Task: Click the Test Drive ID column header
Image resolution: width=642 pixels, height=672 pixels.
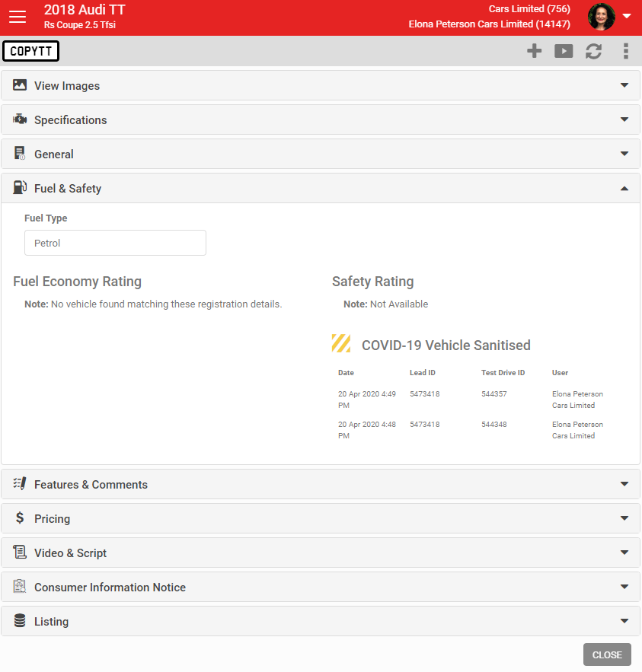Action: click(503, 372)
